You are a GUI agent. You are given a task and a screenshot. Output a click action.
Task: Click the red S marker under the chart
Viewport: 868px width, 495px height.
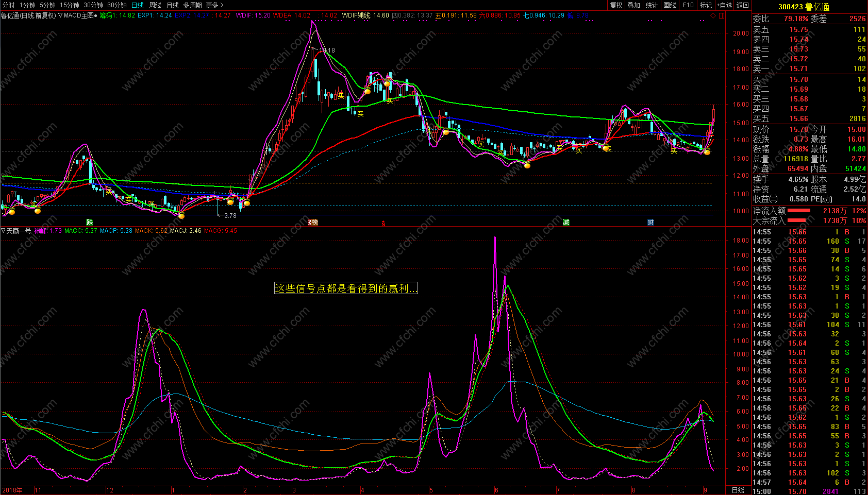pos(383,223)
